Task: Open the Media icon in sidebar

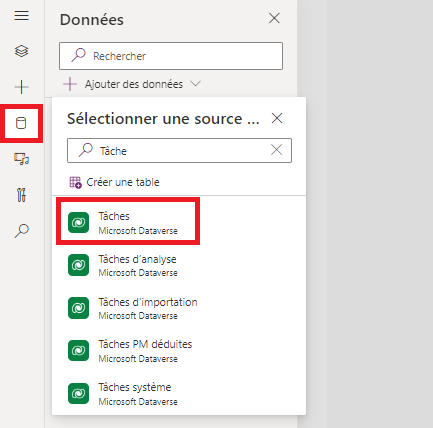Action: tap(21, 159)
